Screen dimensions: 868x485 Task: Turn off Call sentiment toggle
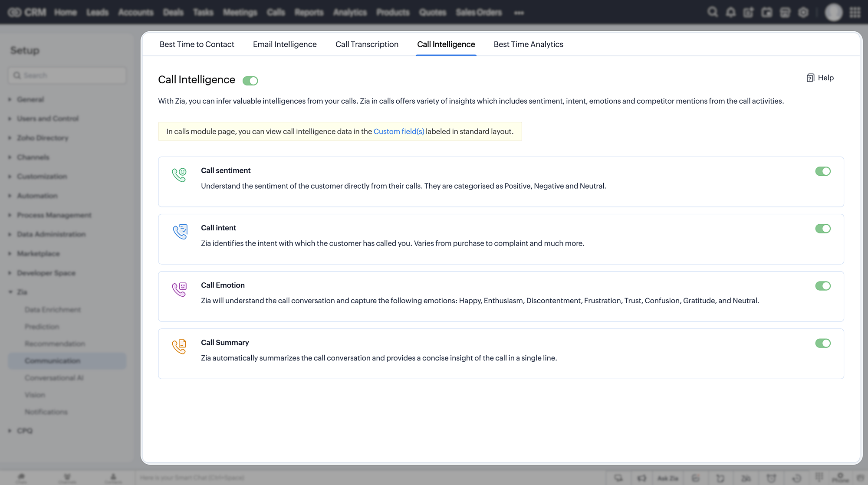(822, 171)
